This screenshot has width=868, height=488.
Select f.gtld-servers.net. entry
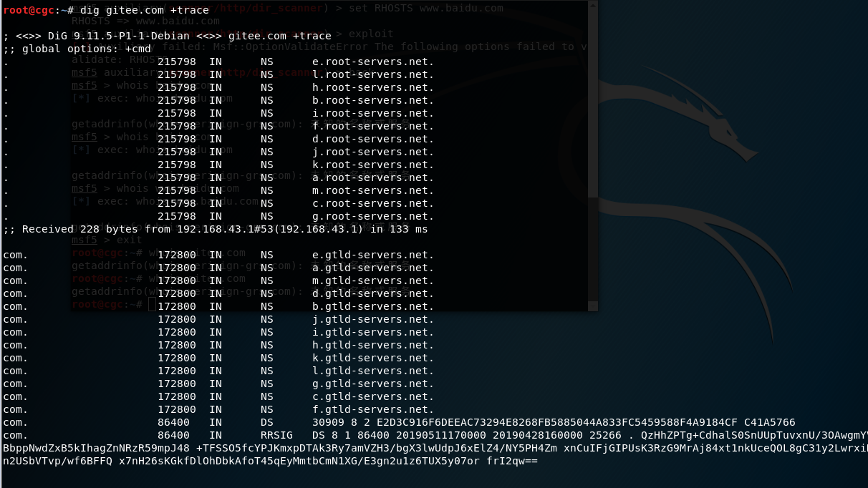tap(373, 409)
